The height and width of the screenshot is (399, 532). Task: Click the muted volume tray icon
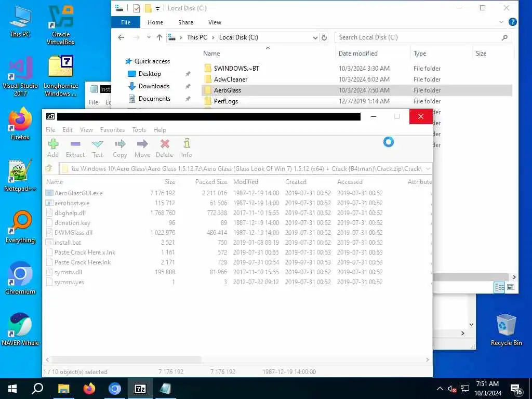[x=452, y=389]
